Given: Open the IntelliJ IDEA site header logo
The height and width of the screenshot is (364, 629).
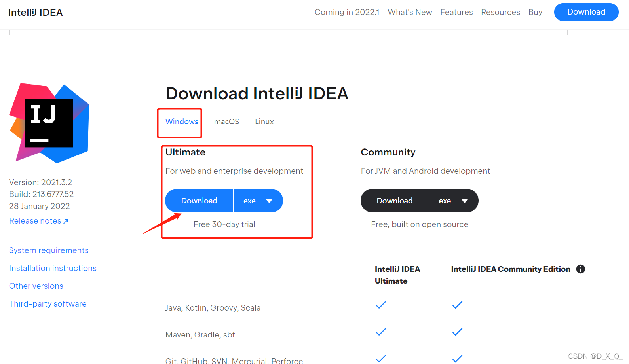Looking at the screenshot, I should [x=35, y=12].
